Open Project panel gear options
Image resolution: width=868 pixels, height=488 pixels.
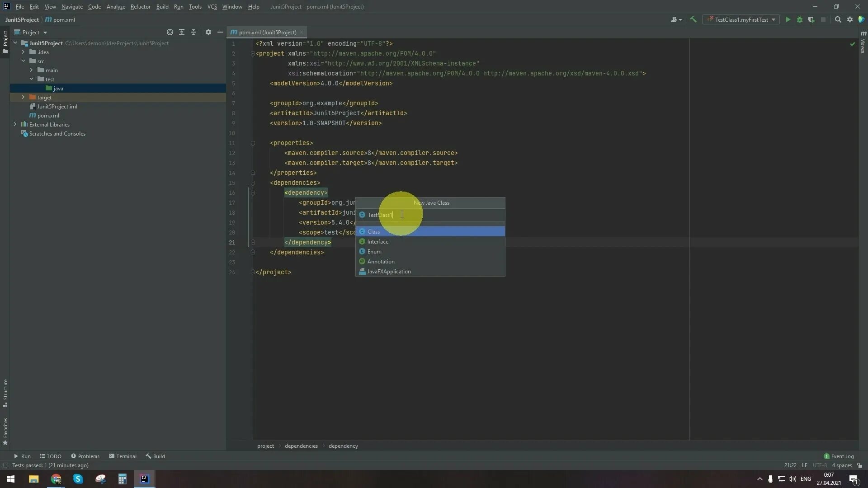208,32
